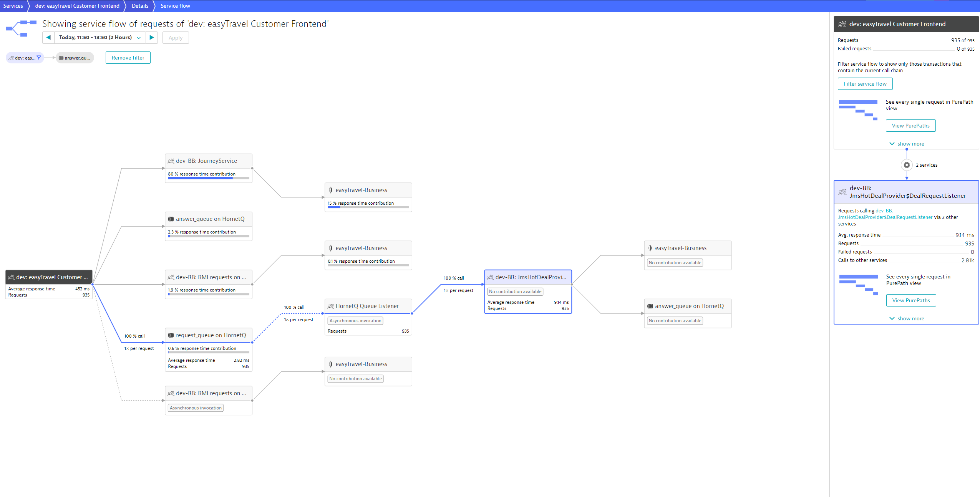Open Details breadcrumb
Screen dimensions: 980x497
click(x=140, y=6)
